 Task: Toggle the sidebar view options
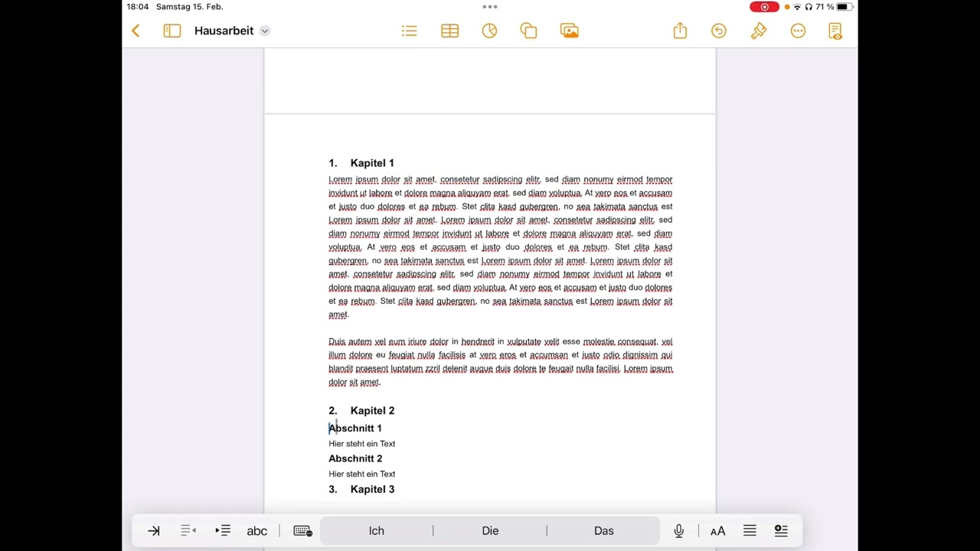tap(172, 31)
